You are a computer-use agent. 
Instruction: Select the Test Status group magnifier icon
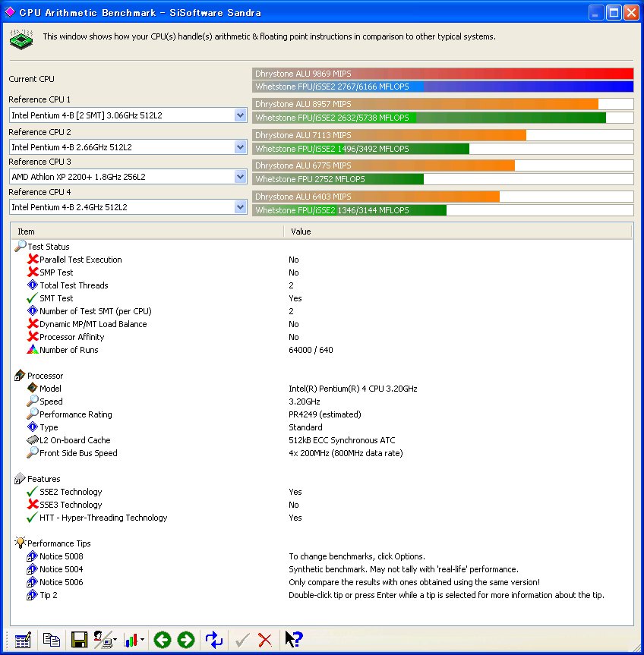20,246
